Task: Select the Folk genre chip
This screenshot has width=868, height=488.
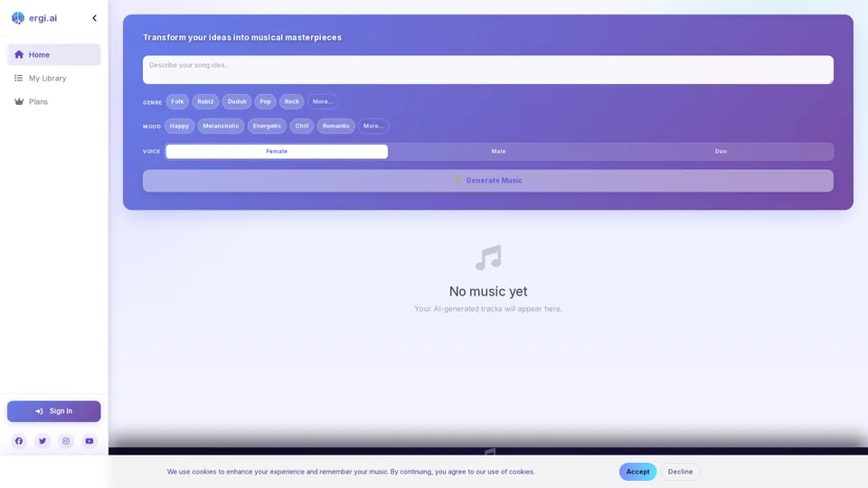Action: click(177, 101)
